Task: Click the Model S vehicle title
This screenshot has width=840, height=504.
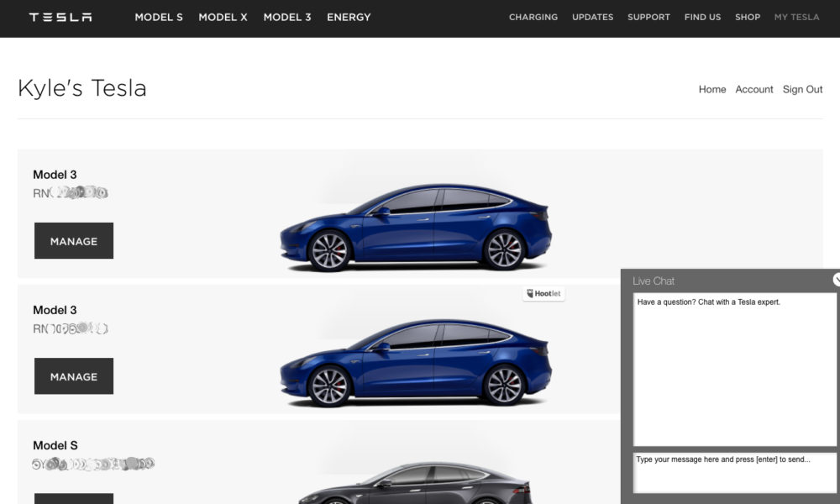Action: tap(55, 445)
